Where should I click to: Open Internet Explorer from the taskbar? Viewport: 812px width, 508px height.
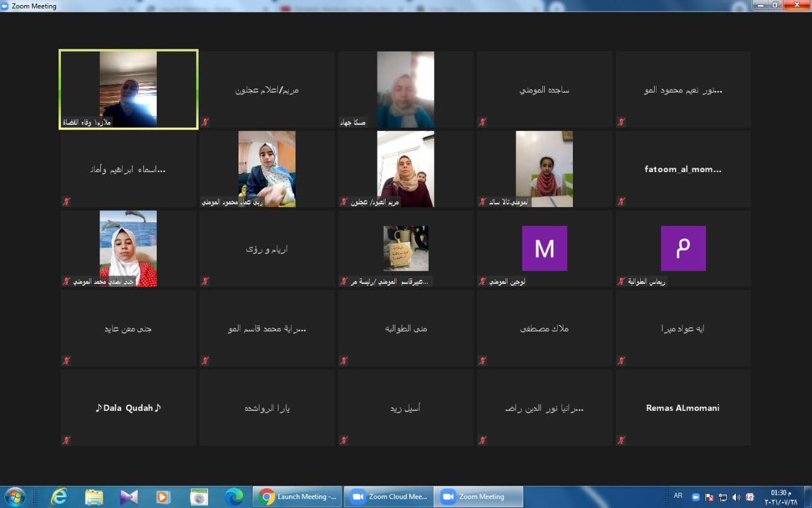tap(59, 497)
